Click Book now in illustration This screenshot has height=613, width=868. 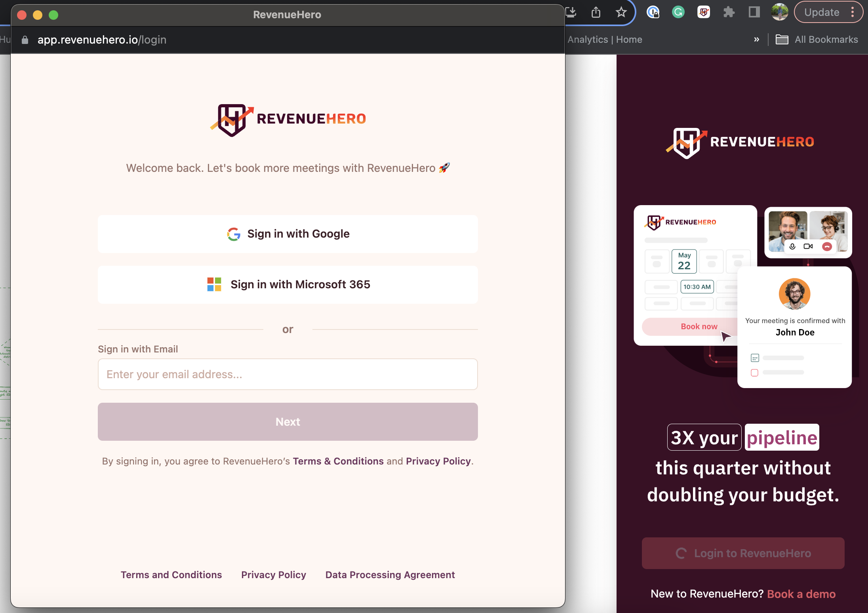699,327
